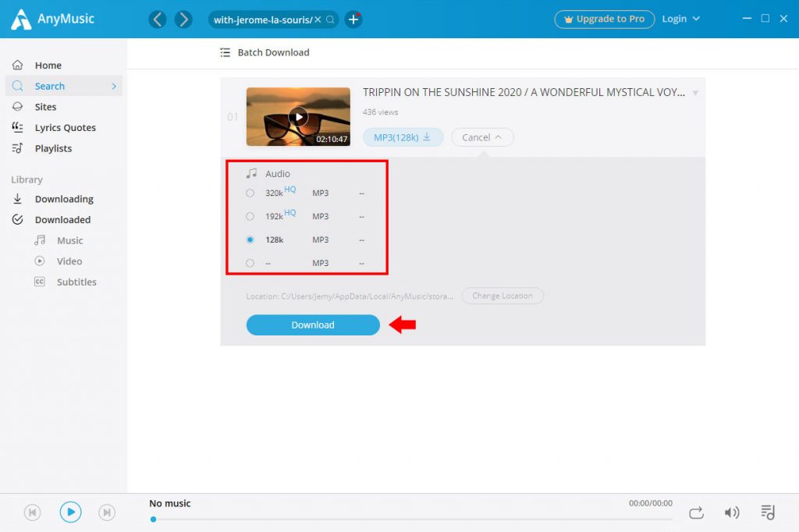Viewport: 799px width, 532px height.
Task: Skip to the previous track
Action: (x=32, y=512)
